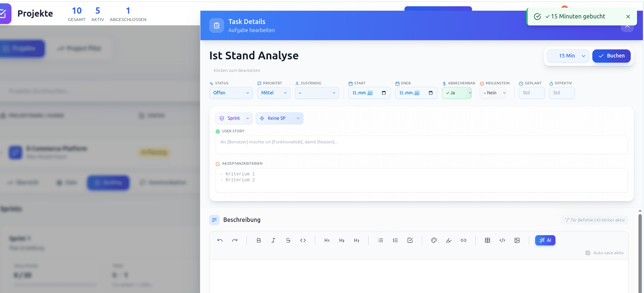Insert a link in the description
Screen dimensions: 644x293
[464, 240]
